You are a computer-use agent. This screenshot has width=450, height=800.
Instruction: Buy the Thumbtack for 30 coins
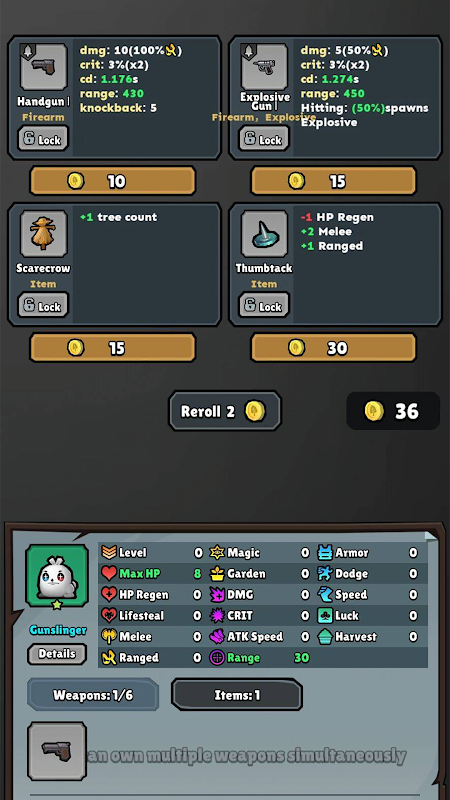(334, 347)
